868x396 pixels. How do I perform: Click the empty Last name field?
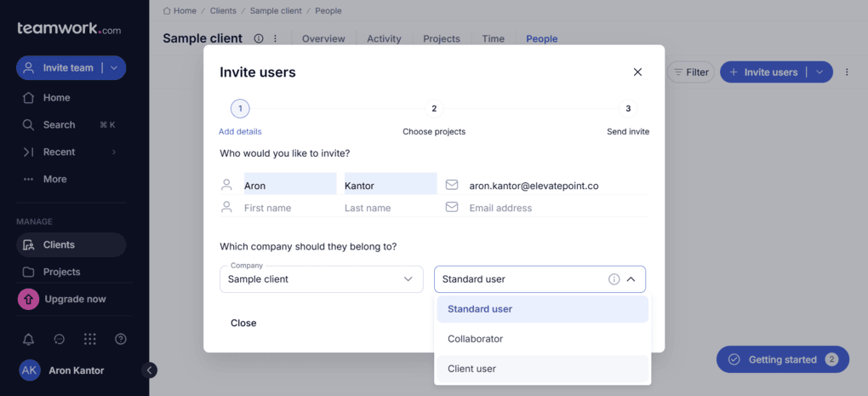(391, 208)
